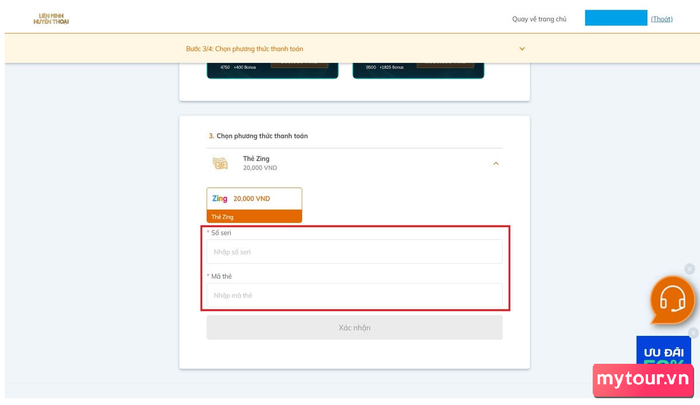Close the support chat bubble
The image size is (700, 405).
coord(690,269)
